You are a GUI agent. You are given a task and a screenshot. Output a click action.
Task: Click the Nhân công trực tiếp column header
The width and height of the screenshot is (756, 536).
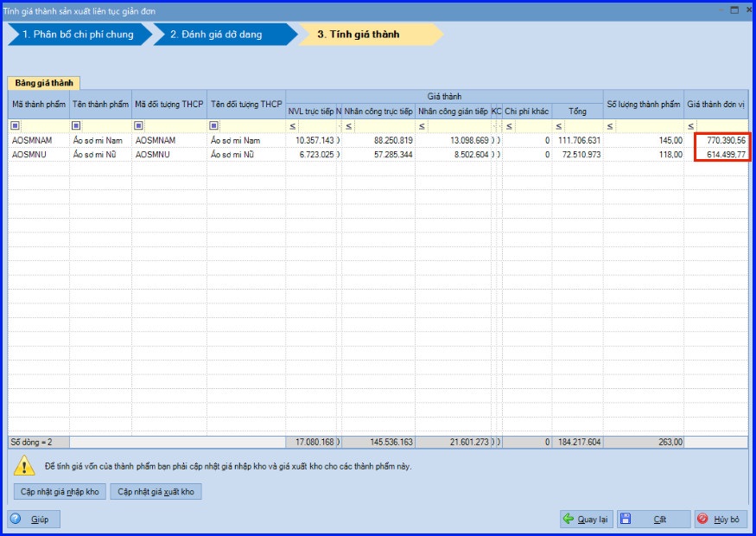(378, 112)
